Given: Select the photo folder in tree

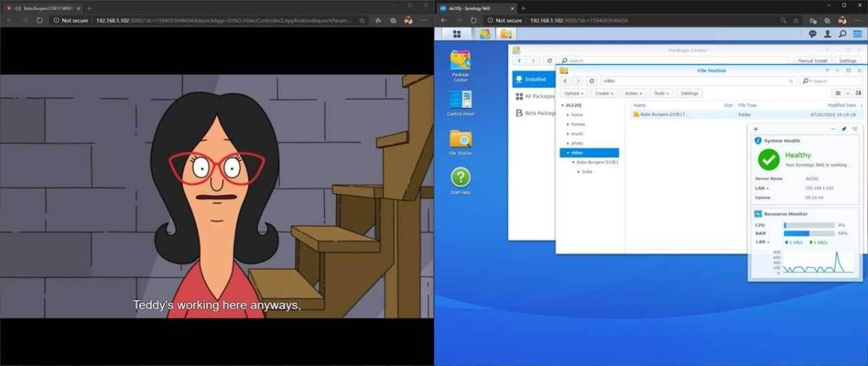Looking at the screenshot, I should (x=576, y=143).
